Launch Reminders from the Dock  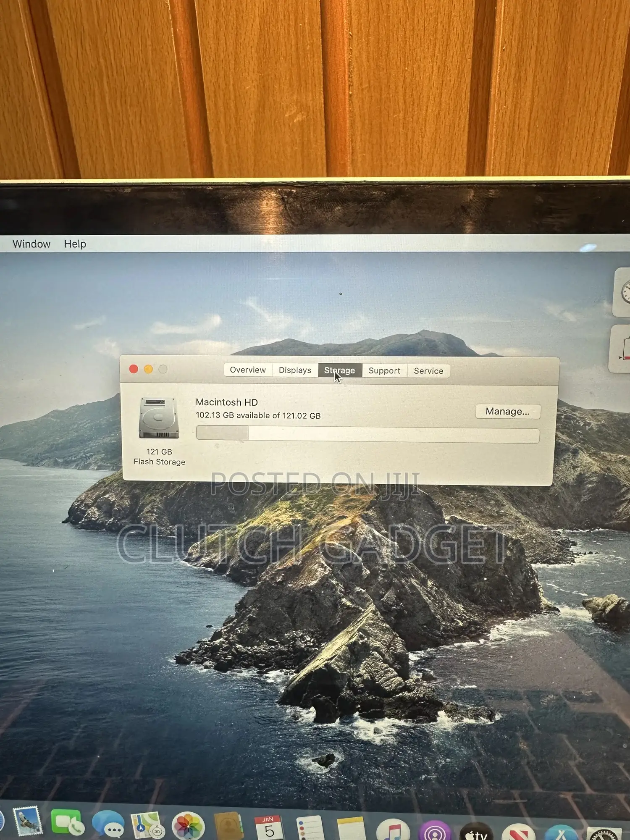pos(310,828)
